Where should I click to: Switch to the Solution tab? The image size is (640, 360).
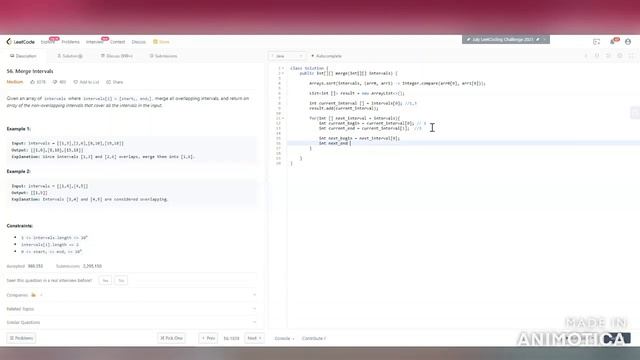(70, 56)
